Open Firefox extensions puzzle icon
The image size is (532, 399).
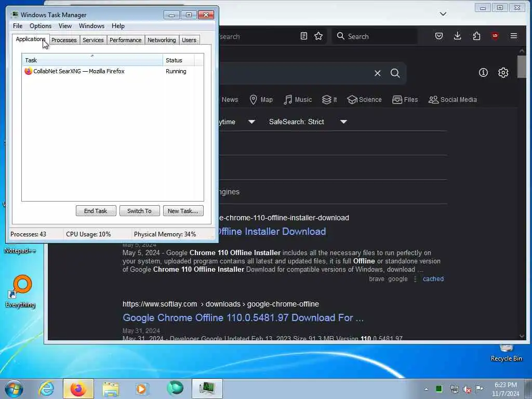(476, 36)
